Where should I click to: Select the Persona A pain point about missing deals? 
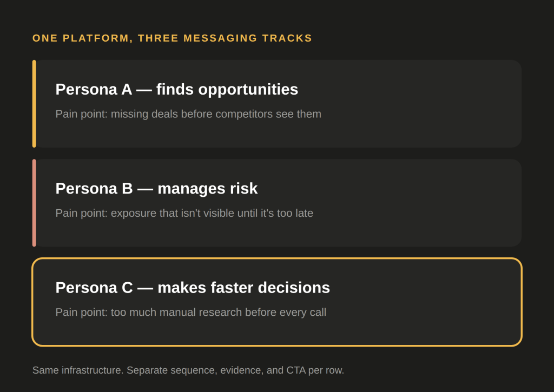coord(188,114)
